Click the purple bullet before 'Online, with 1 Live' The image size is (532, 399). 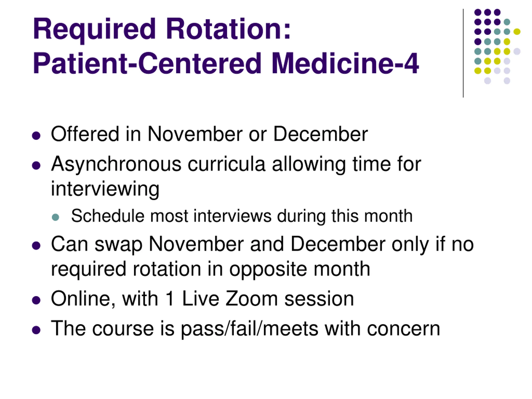tap(36, 300)
